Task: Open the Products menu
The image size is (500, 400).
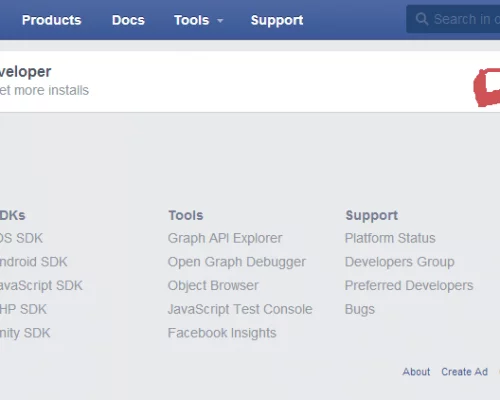Action: point(52,20)
